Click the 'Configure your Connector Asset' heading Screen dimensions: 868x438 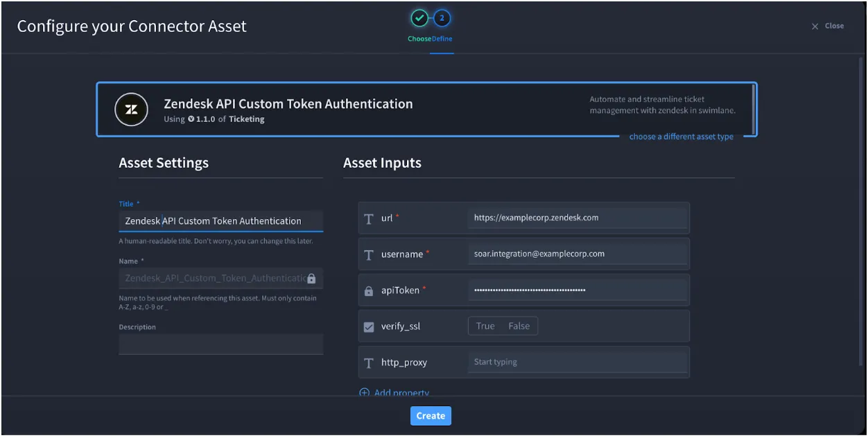132,26
